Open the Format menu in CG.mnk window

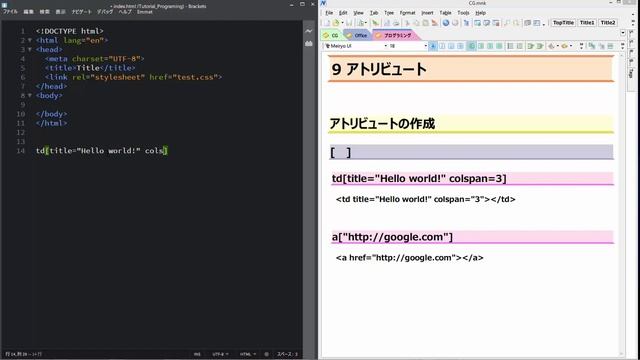pos(407,13)
